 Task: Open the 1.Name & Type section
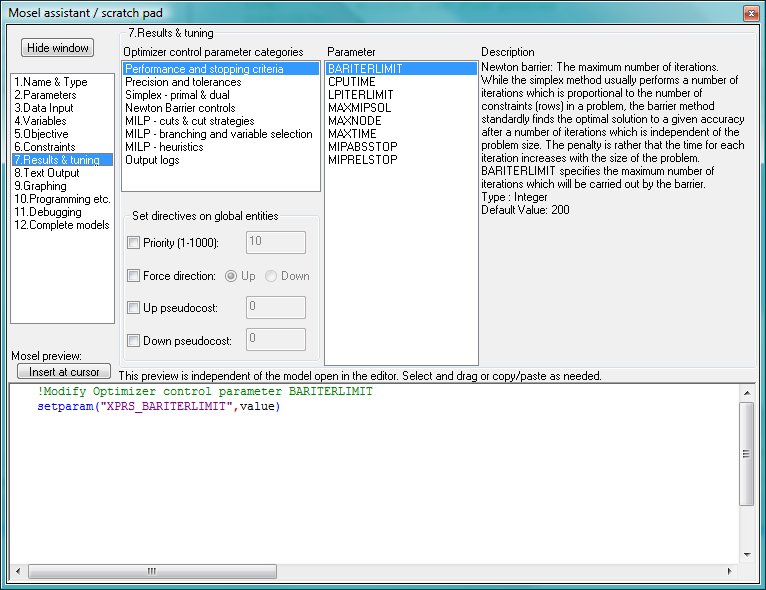tap(51, 82)
